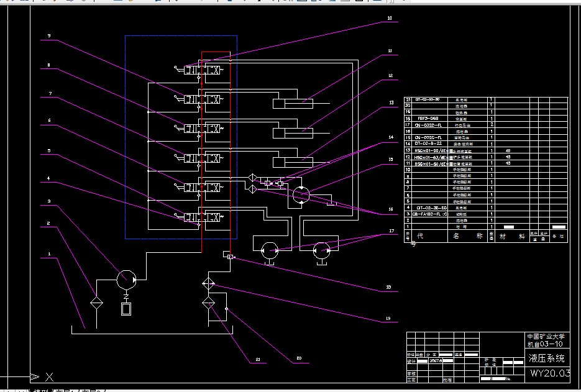Click callout number 4 label
Screen dimensions: 581x392
pyautogui.click(x=48, y=178)
